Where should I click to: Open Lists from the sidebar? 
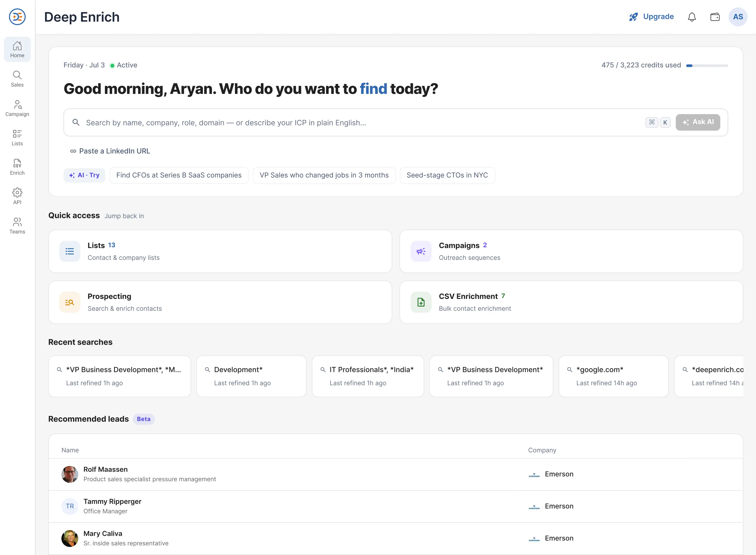click(x=17, y=138)
